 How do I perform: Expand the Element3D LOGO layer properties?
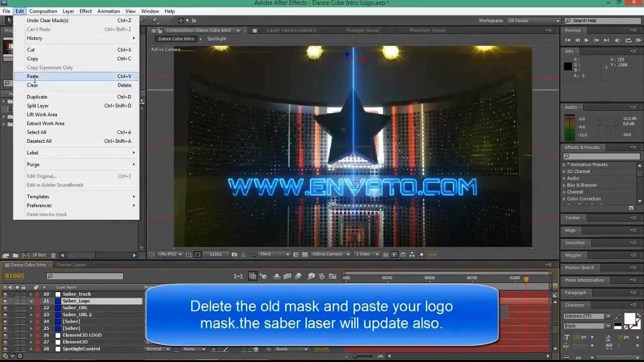[x=31, y=335]
